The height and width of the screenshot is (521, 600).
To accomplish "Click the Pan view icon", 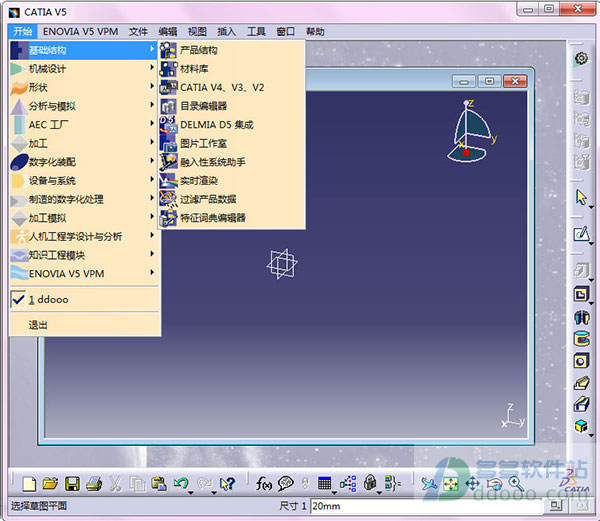I will point(472,484).
